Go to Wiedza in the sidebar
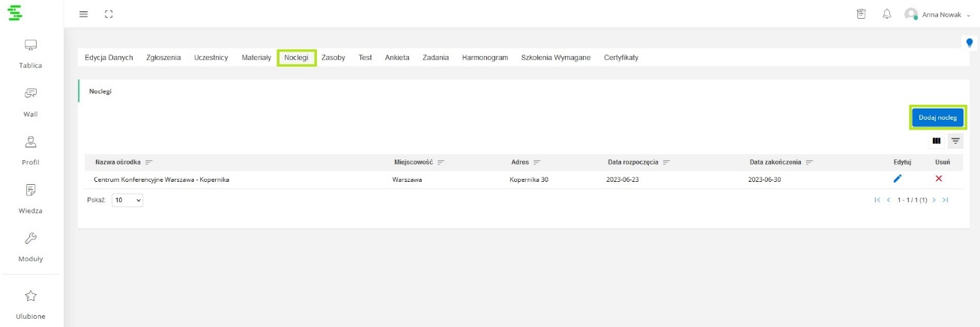980x327 pixels. click(x=31, y=199)
